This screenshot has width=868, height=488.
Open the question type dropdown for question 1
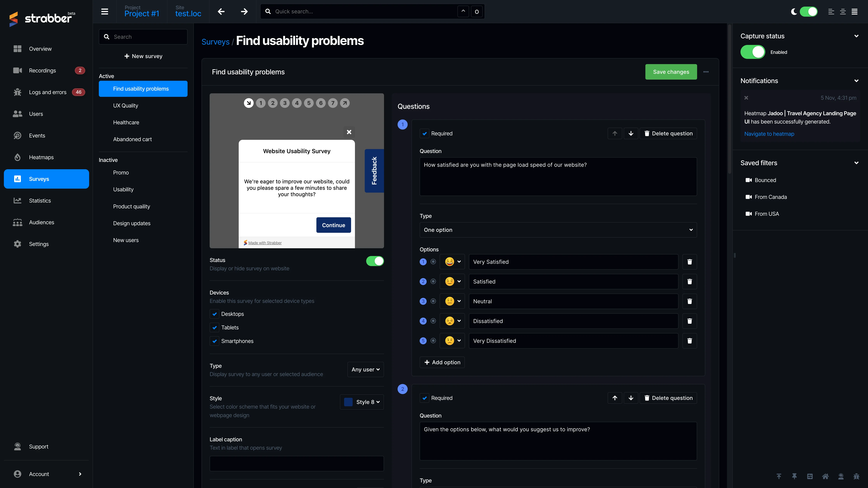[x=557, y=229]
